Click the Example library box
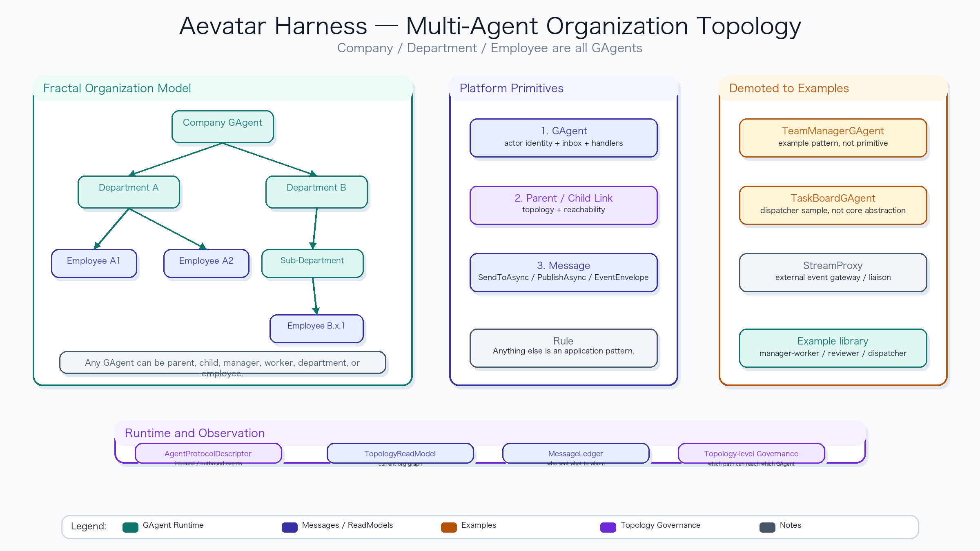Screen dimensions: 980x551 [833, 348]
